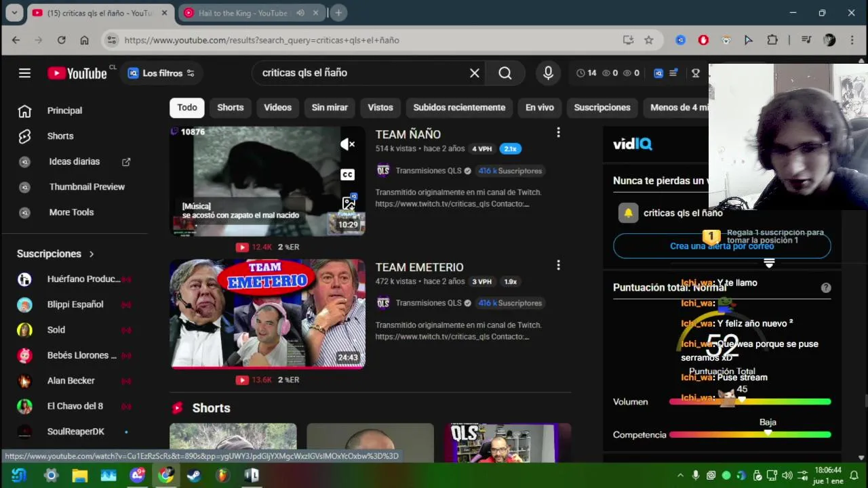The image size is (868, 488).
Task: Open the Chrome profile avatar
Action: pos(829,40)
